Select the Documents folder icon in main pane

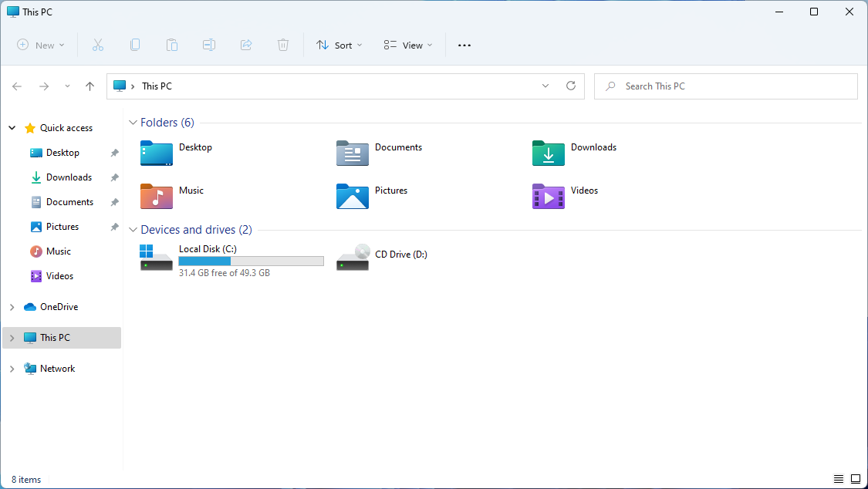click(353, 153)
